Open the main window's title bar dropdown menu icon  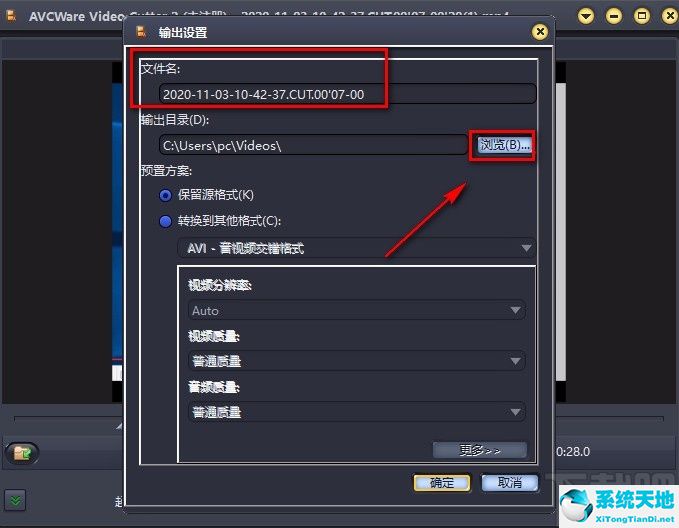tap(586, 16)
